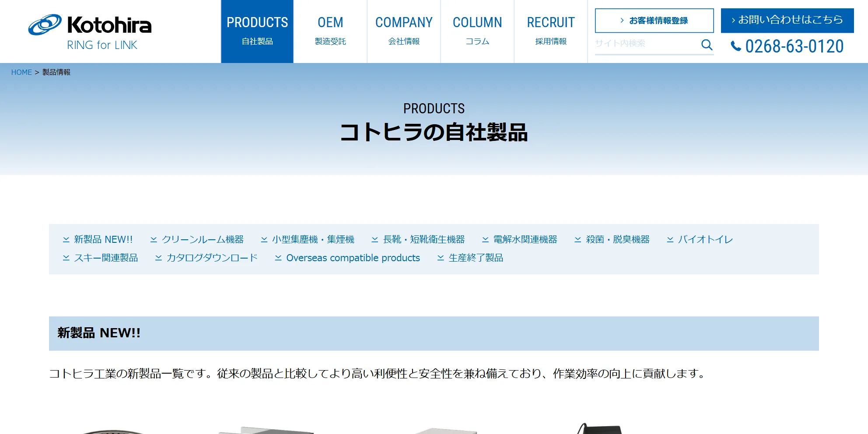The image size is (868, 434).
Task: Open the RECRUIT 採用情報 menu
Action: tap(551, 31)
